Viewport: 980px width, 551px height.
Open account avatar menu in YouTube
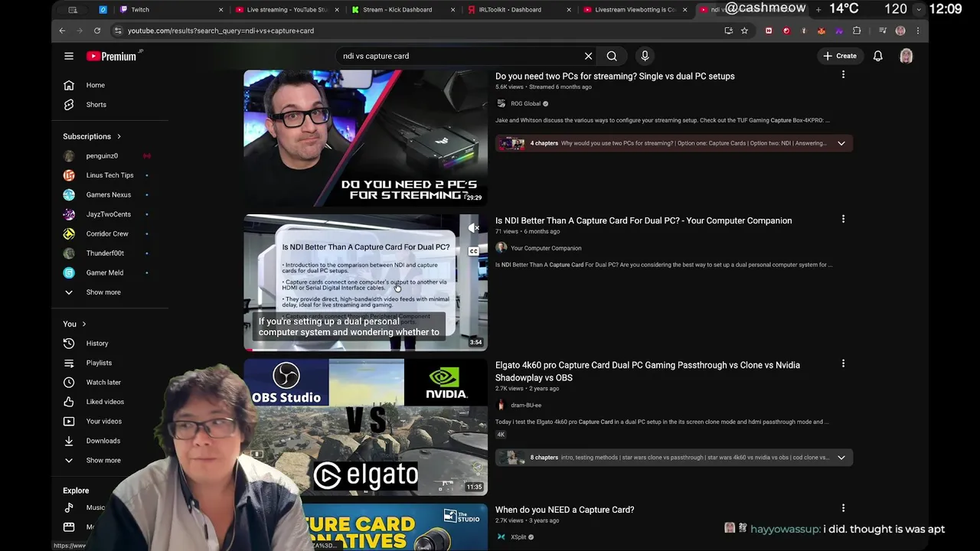pos(906,56)
